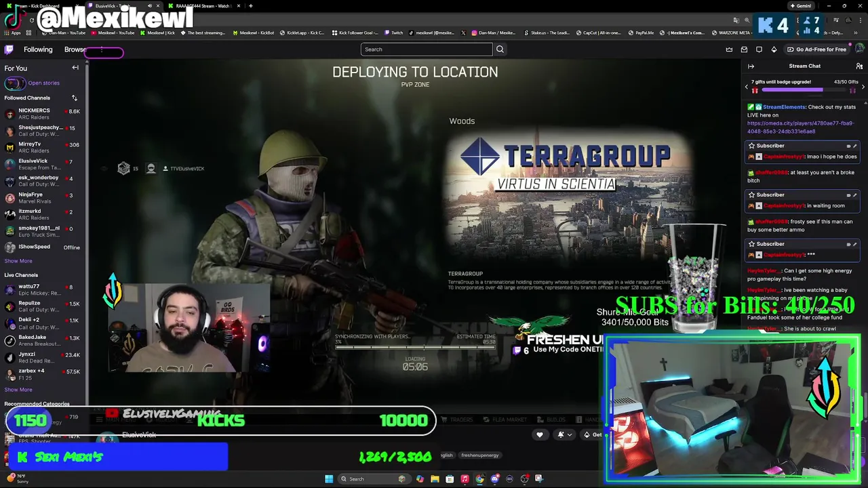Switch to the ElusiveVick Twitch browser tab
868x488 pixels.
[123, 6]
